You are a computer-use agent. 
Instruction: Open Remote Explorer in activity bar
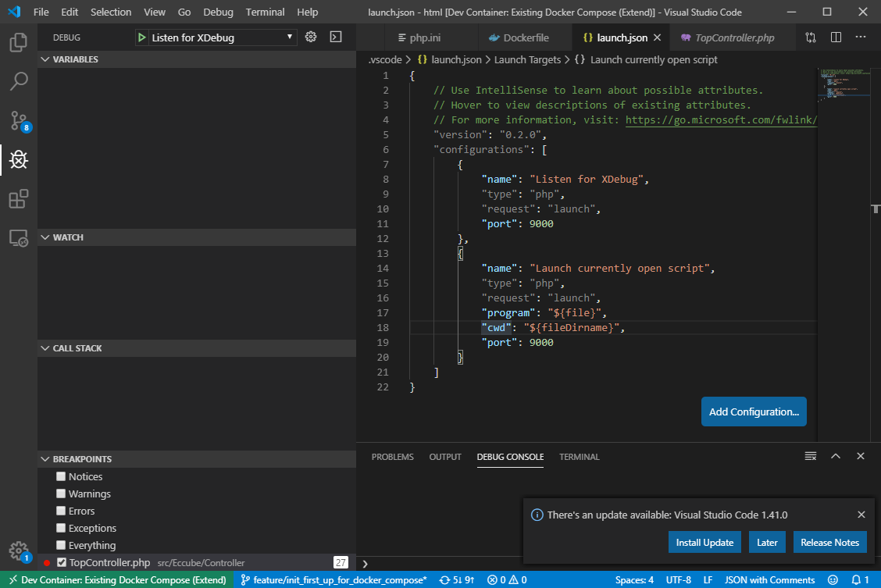[x=19, y=238]
